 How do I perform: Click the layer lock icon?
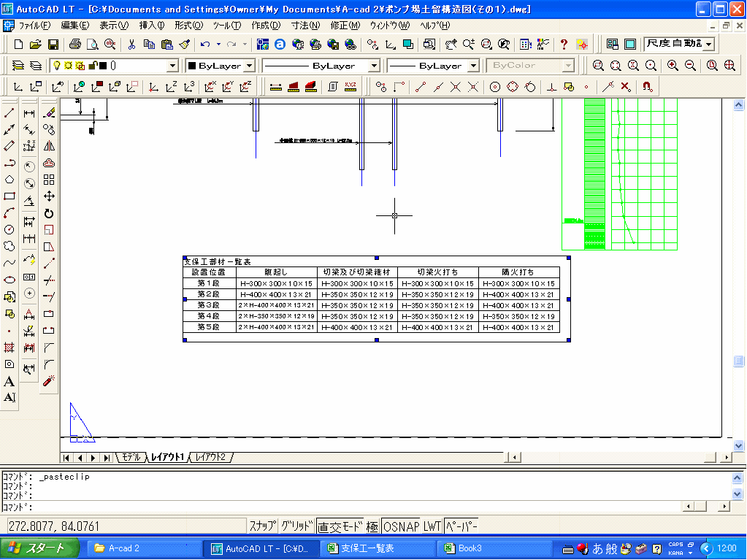(x=93, y=66)
